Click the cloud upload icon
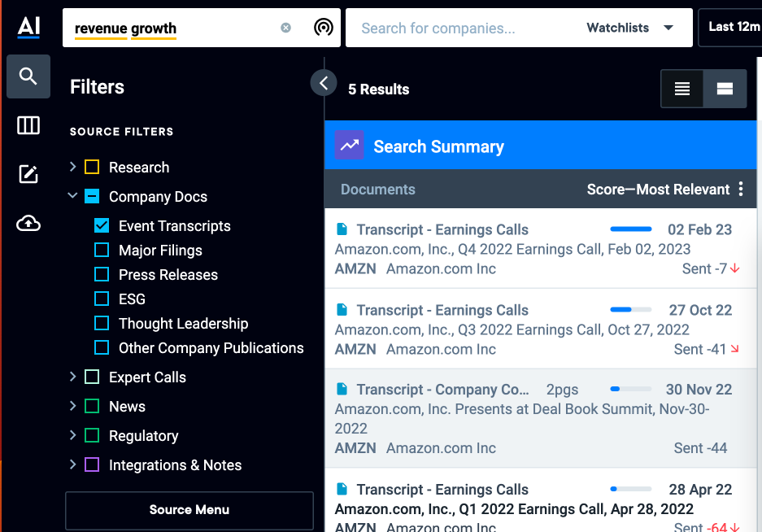 click(28, 223)
